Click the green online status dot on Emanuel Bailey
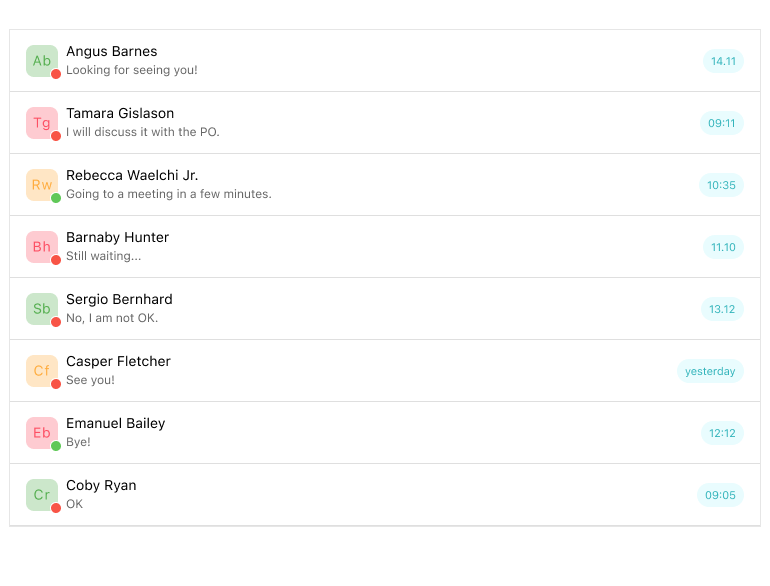The height and width of the screenshot is (586, 770). (56, 446)
